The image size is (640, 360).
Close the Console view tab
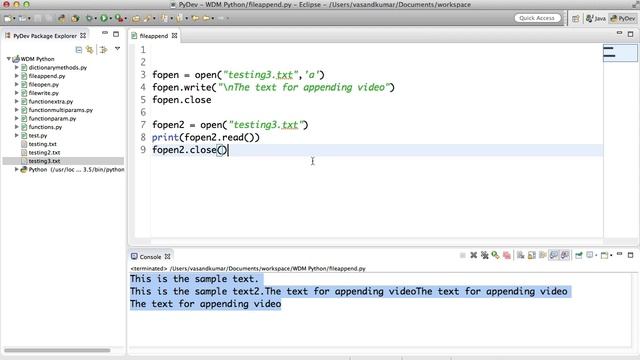[168, 256]
